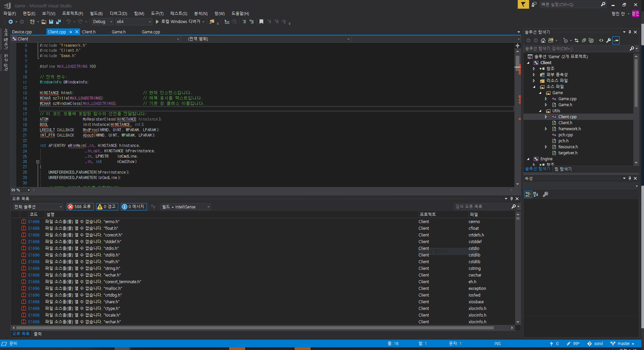Click the Home icon in Solution Explorer

click(x=543, y=40)
